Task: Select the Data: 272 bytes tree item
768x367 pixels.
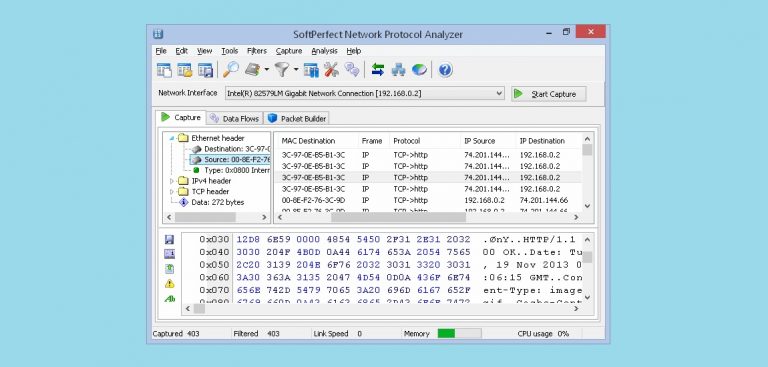Action: 217,202
